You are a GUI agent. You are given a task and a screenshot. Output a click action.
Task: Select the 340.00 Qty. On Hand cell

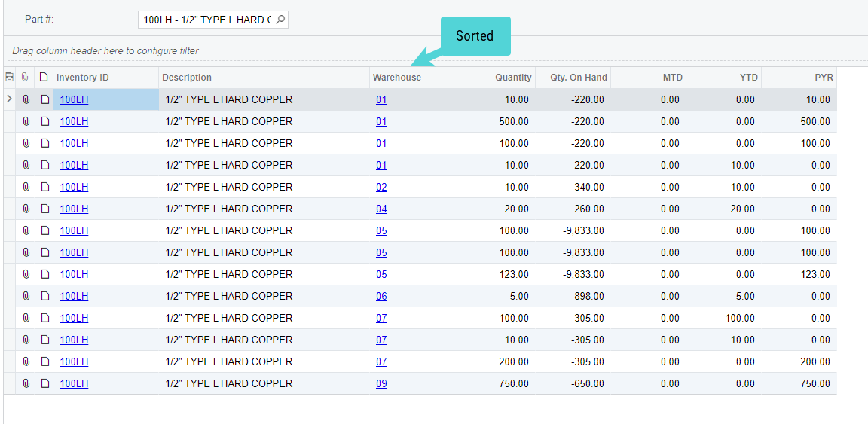click(x=573, y=187)
